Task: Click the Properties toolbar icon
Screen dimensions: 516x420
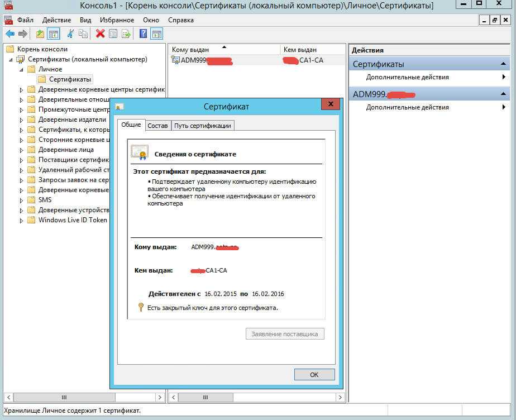Action: point(113,34)
